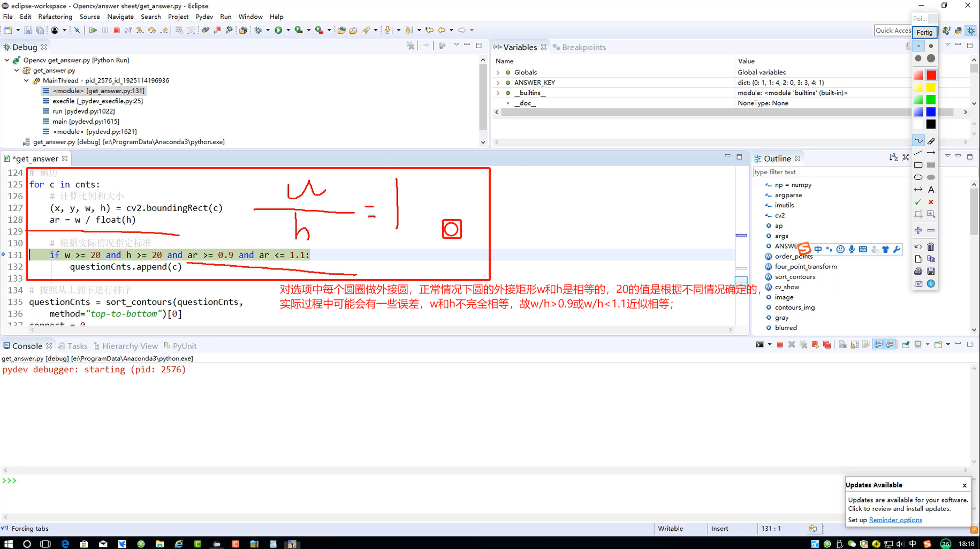Viewport: 980px width, 549px height.
Task: Select the outlined rectangle tool in palette
Action: coord(918,165)
